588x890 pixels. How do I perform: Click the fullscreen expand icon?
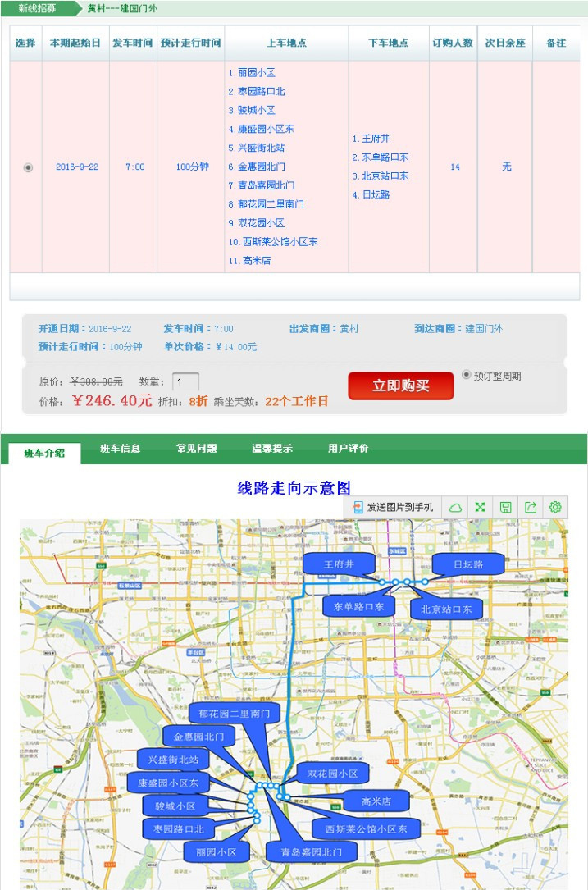pyautogui.click(x=481, y=508)
